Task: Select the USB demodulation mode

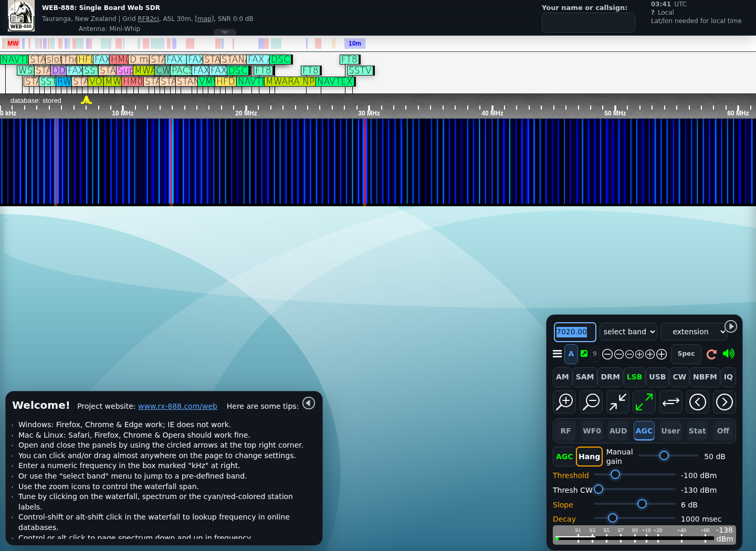Action: (x=657, y=377)
